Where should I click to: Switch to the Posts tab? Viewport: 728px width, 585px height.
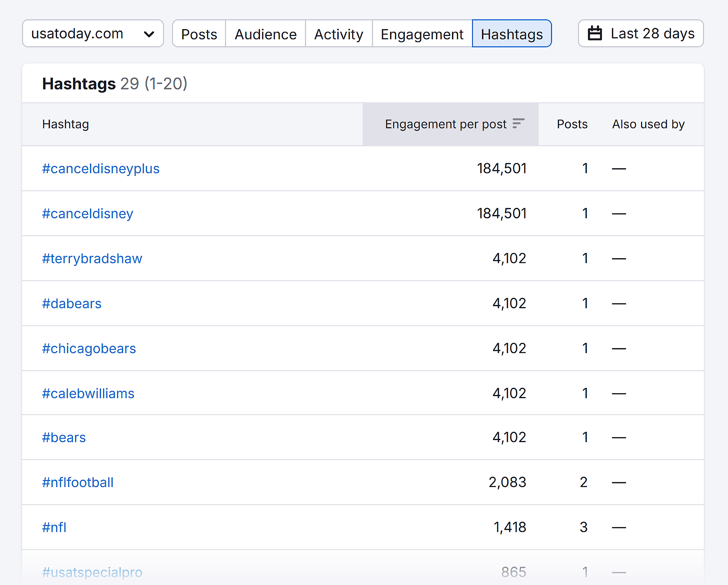pyautogui.click(x=199, y=34)
